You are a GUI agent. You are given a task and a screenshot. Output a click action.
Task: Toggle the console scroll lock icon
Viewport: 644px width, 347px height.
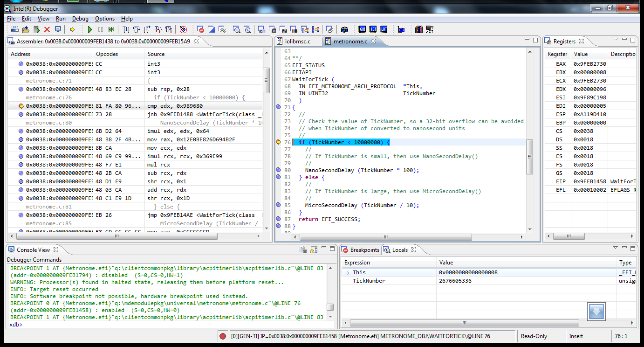click(314, 250)
